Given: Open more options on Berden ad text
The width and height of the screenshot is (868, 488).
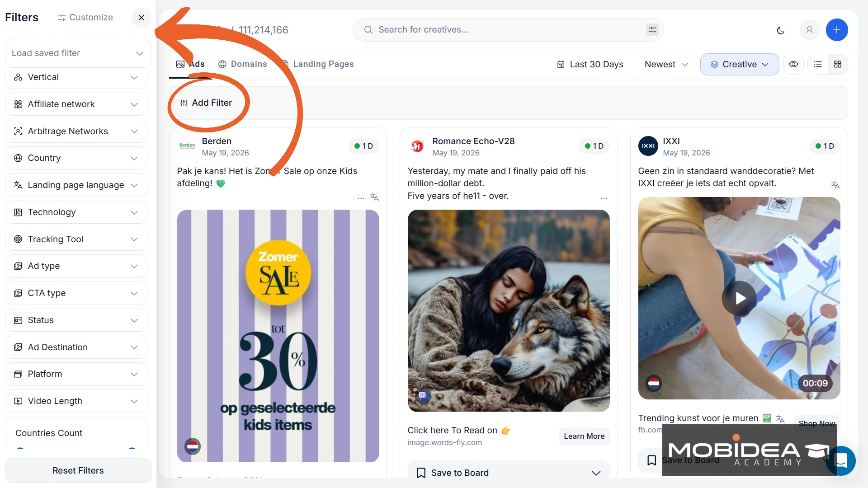Looking at the screenshot, I should [361, 198].
